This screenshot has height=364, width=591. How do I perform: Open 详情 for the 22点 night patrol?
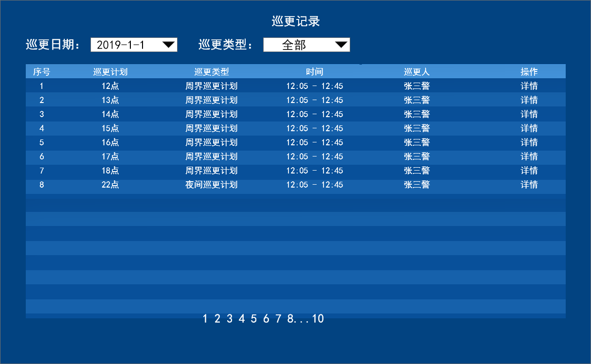[x=529, y=185]
